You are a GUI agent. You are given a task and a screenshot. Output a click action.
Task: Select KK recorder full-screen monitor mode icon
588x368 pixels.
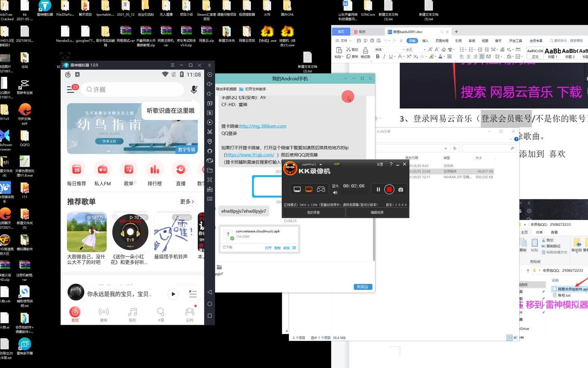click(x=297, y=189)
